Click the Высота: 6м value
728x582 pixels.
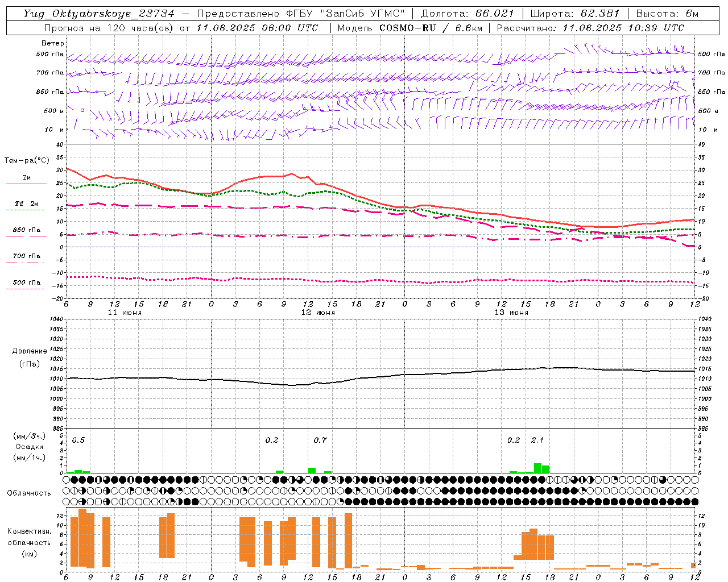(x=667, y=14)
